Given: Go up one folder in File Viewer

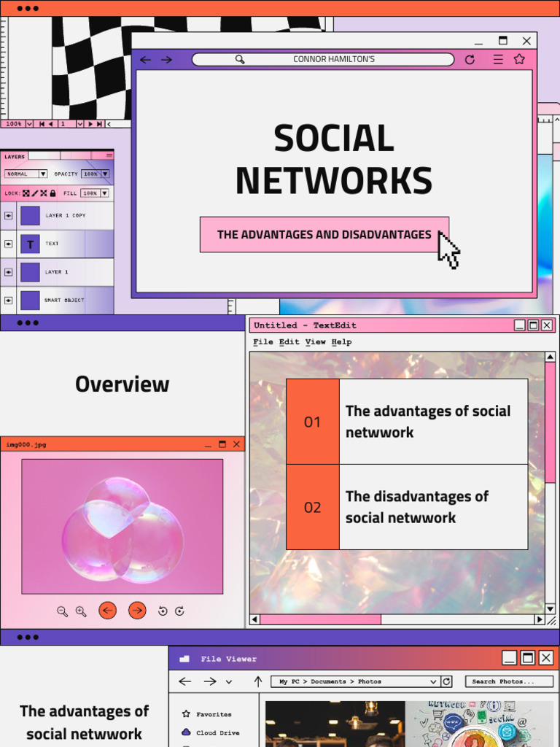Looking at the screenshot, I should point(258,681).
